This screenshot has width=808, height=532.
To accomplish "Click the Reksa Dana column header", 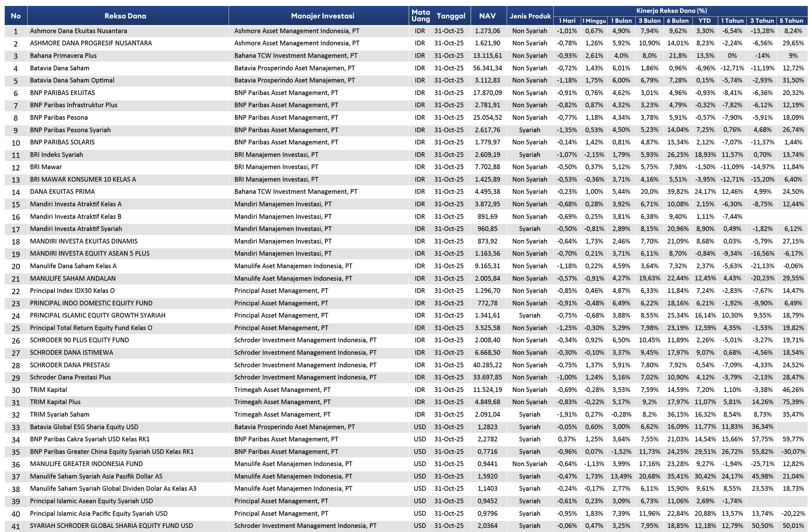I will (125, 16).
